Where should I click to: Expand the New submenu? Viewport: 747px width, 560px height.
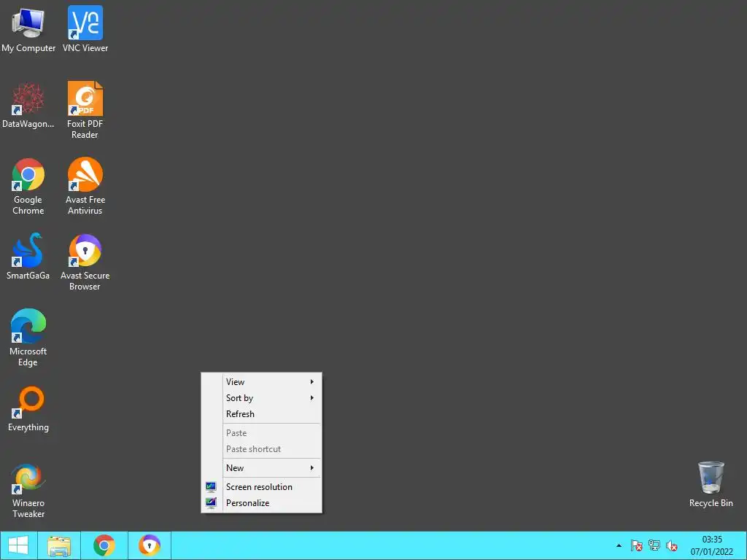click(261, 468)
